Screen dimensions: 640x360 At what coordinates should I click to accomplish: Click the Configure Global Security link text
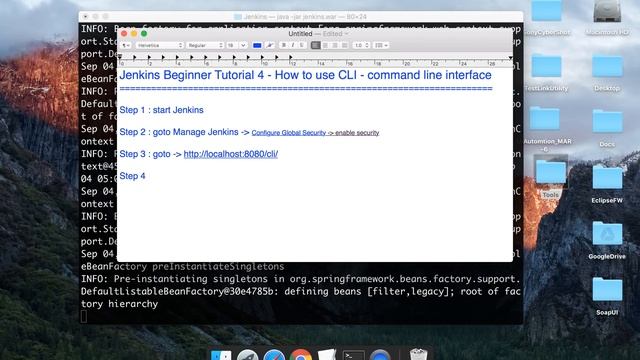[x=289, y=133]
